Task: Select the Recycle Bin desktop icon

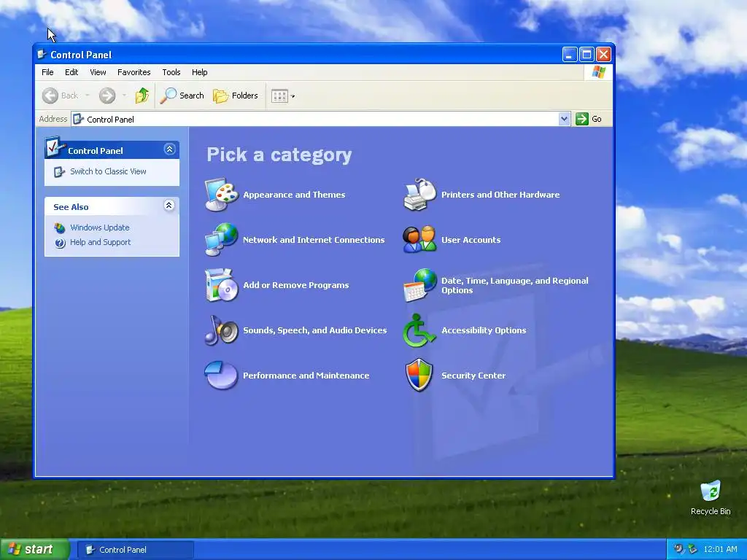Action: pyautogui.click(x=711, y=497)
